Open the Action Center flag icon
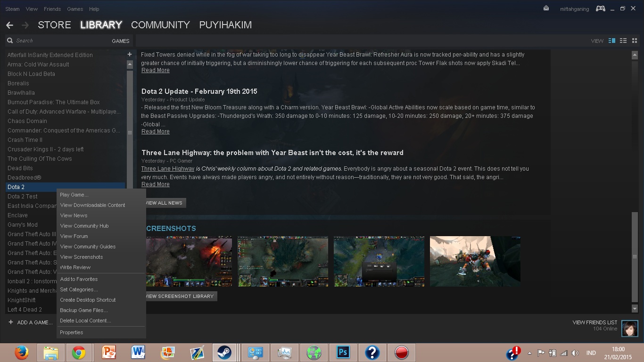Image resolution: width=644 pixels, height=362 pixels. pos(541,353)
